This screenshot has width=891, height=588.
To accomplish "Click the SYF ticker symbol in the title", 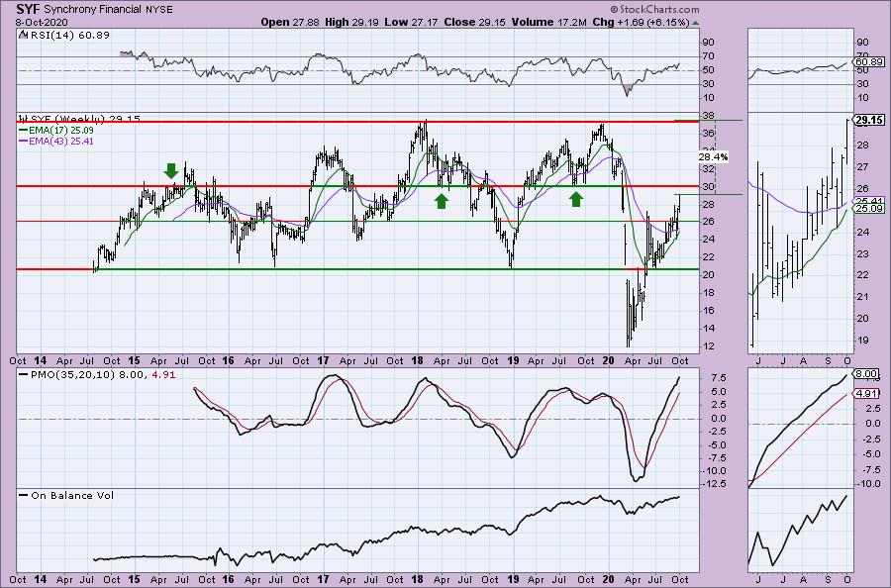I will 28,9.
